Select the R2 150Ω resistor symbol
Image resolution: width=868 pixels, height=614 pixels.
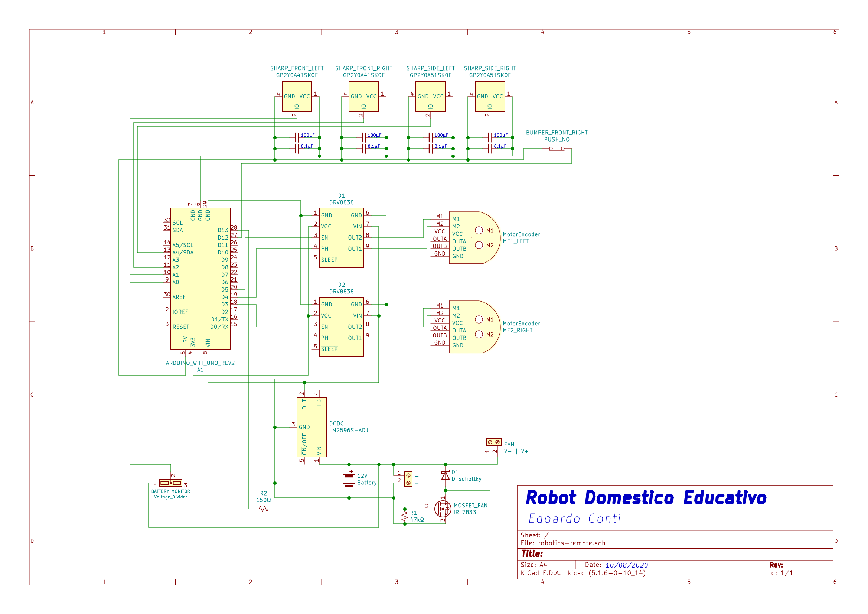tap(264, 509)
